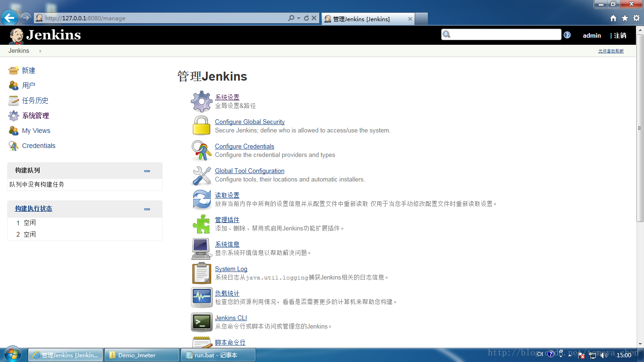Screen dimensions: 644x362
Task: Click the Global Tool Configuration wrench icon
Action: tap(202, 175)
